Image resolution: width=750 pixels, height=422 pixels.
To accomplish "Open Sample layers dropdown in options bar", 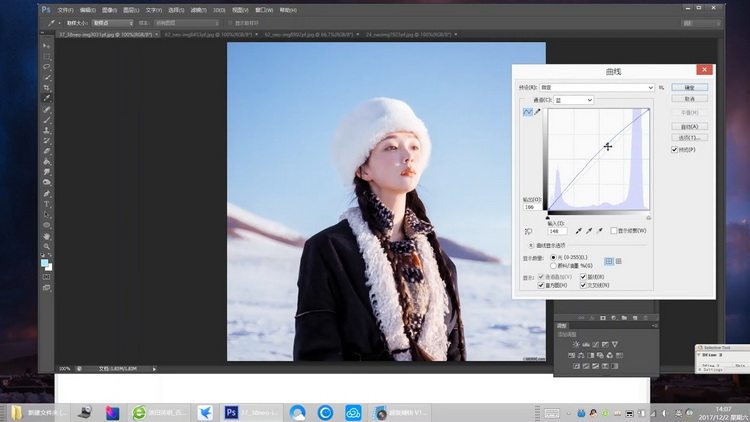I will pos(187,23).
